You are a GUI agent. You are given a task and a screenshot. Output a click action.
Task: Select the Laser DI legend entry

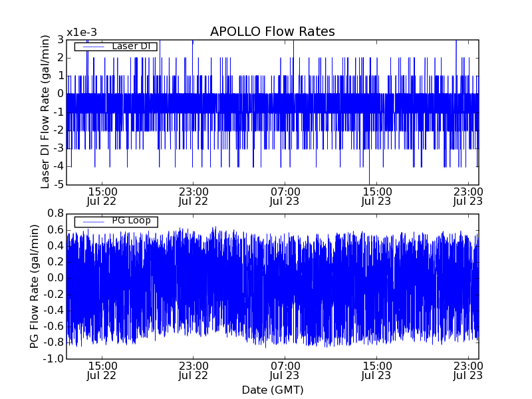116,47
